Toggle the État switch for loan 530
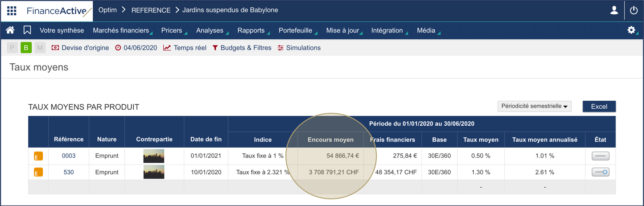 (600, 172)
